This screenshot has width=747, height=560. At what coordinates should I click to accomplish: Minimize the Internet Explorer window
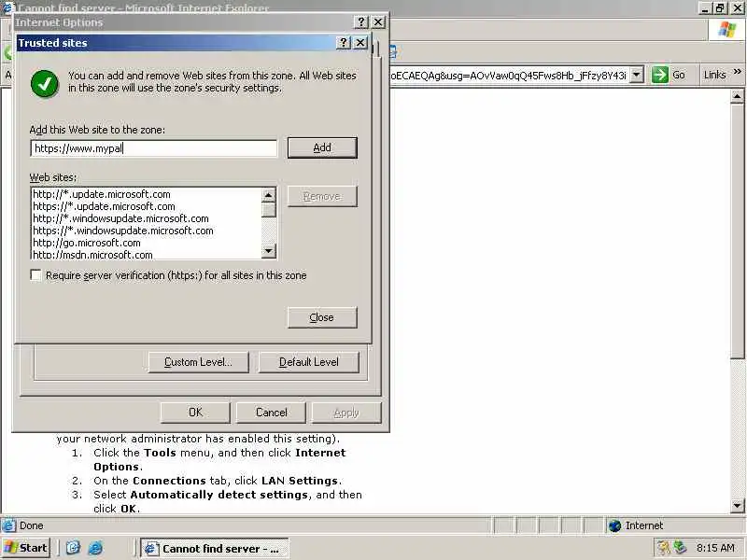point(706,7)
